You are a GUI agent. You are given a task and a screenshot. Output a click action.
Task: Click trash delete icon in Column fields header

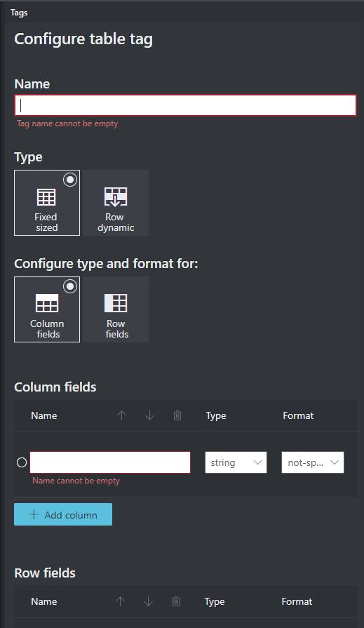pos(177,415)
